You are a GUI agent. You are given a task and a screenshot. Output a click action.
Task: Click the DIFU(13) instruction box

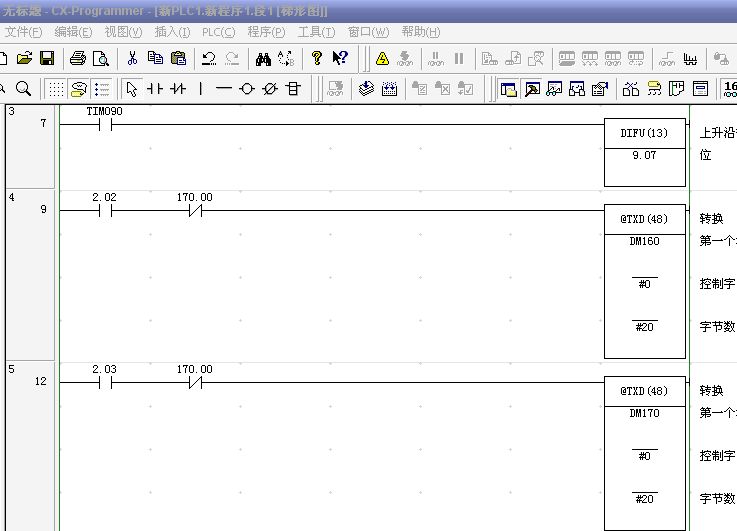(644, 152)
